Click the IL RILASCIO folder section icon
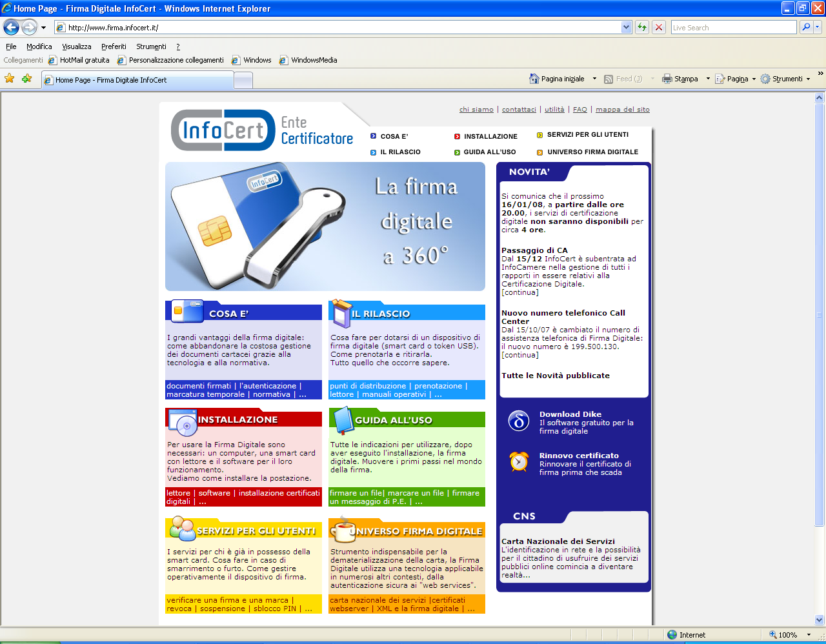This screenshot has width=826, height=644. coord(341,312)
